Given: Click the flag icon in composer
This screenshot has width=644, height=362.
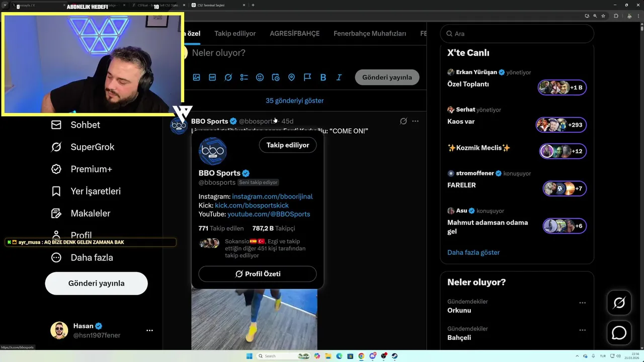Looking at the screenshot, I should point(307,77).
